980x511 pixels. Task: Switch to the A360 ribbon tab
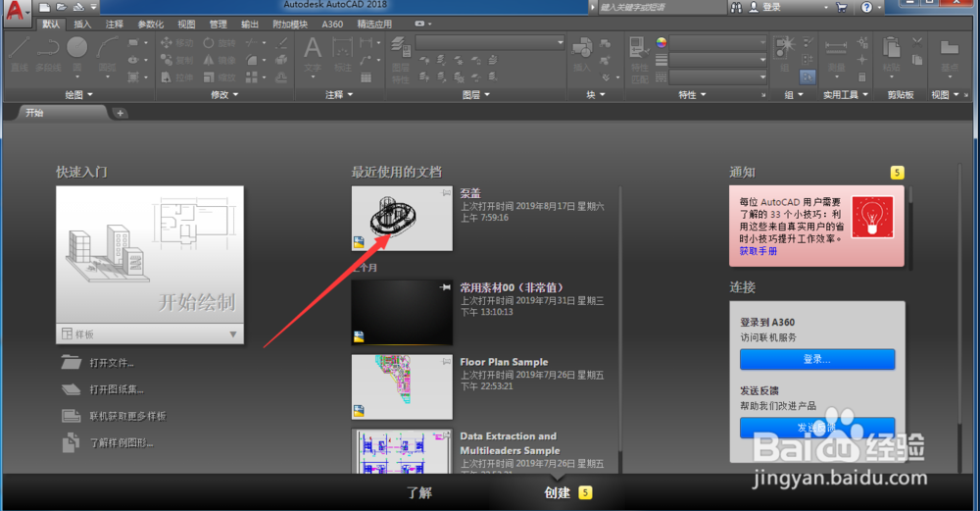332,25
